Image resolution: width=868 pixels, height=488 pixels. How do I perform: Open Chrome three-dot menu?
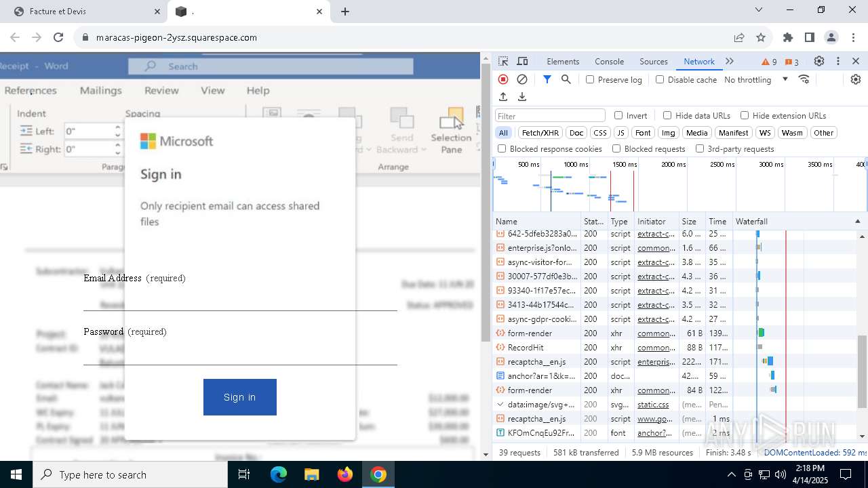click(x=853, y=37)
